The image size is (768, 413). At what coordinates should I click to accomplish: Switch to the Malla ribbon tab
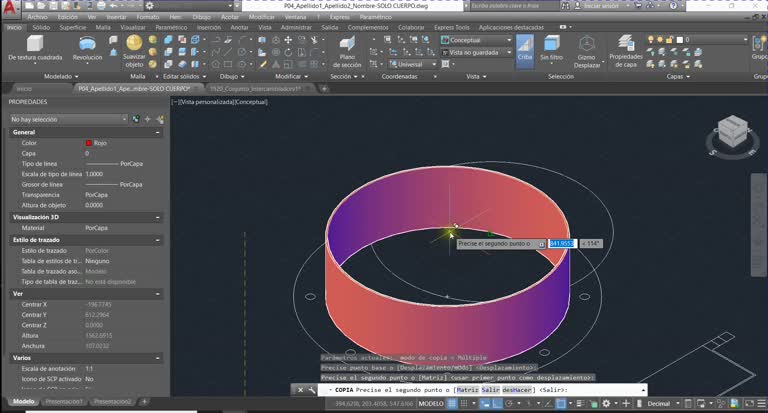pyautogui.click(x=103, y=27)
